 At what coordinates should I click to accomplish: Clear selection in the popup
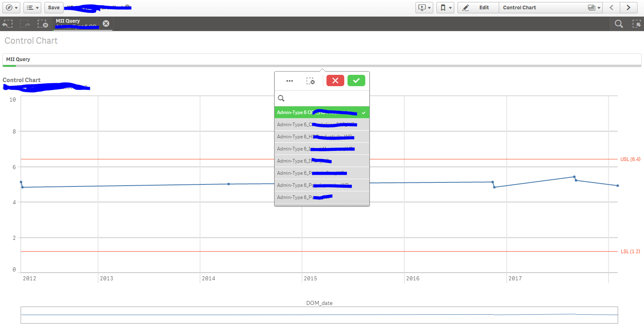coord(310,81)
